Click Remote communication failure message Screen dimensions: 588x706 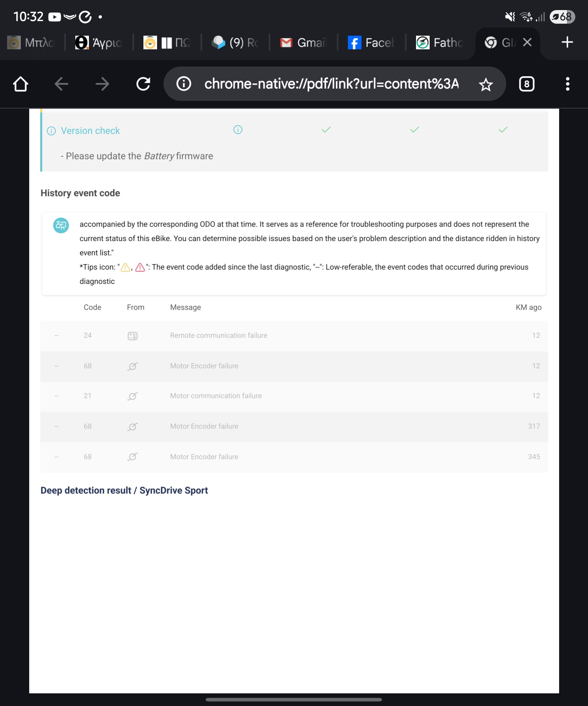point(218,335)
